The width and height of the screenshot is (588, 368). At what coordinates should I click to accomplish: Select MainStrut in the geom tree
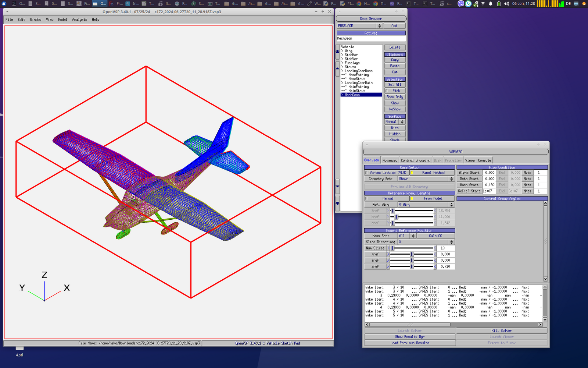356,91
